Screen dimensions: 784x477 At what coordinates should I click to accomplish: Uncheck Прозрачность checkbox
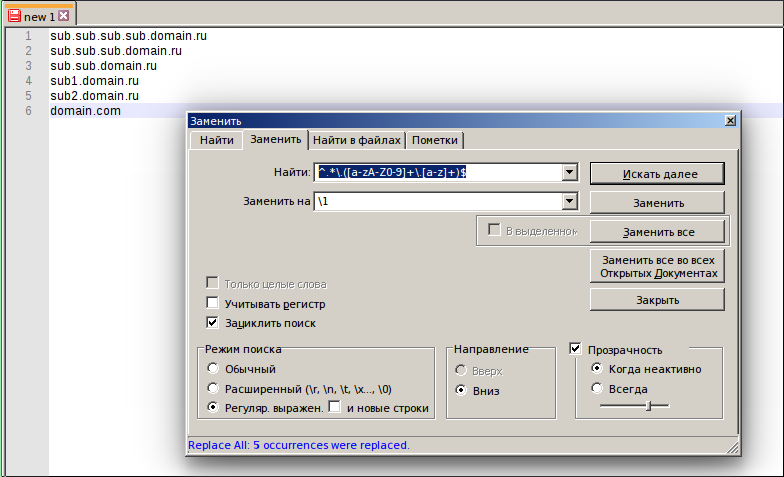coord(576,348)
